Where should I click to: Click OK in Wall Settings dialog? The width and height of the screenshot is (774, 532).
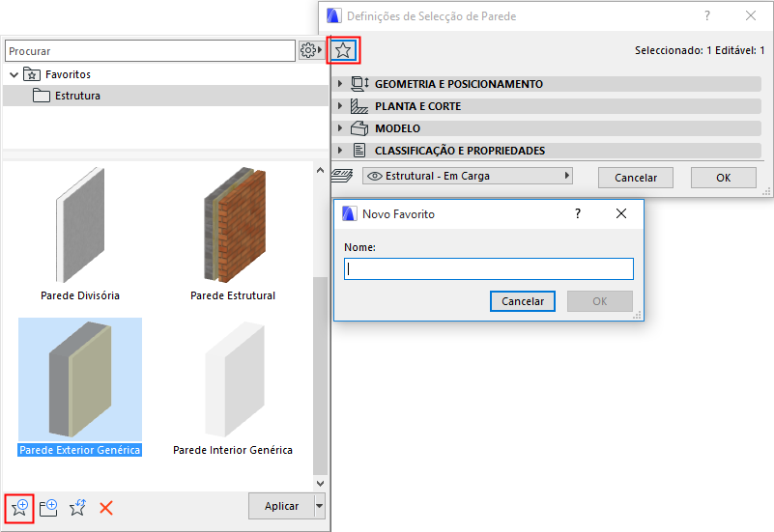click(723, 178)
